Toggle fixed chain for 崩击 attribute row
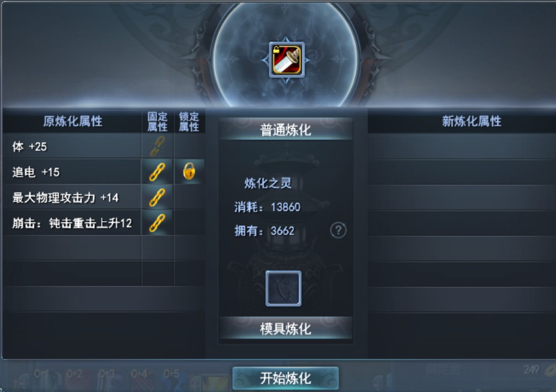Image resolution: width=556 pixels, height=392 pixels. click(157, 223)
